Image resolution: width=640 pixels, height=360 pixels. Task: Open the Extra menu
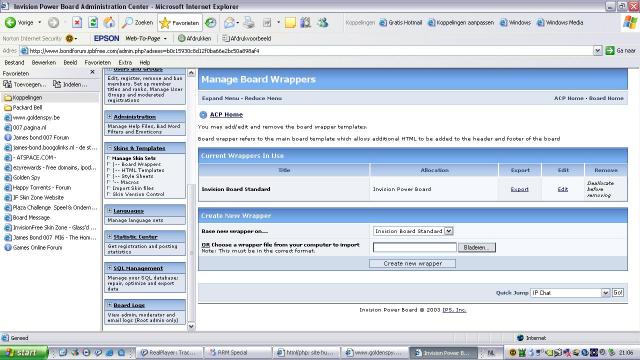(125, 62)
